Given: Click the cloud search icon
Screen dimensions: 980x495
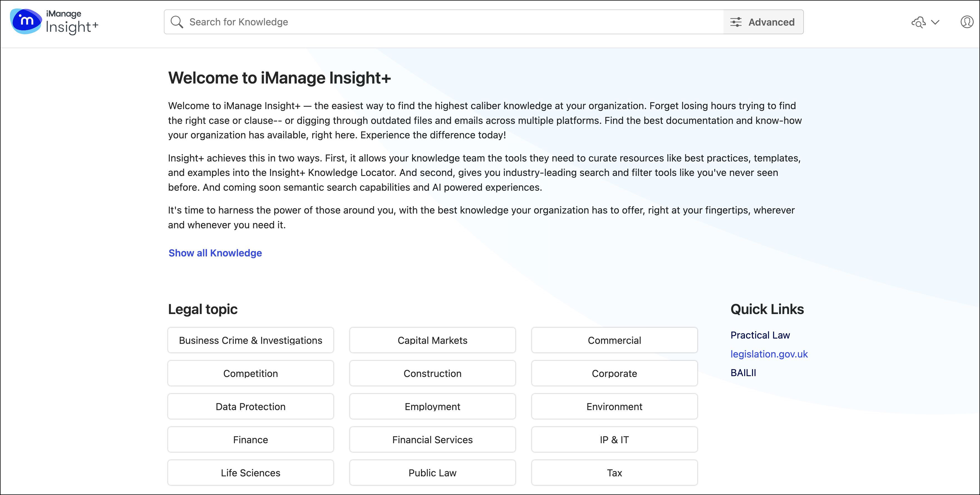Looking at the screenshot, I should pos(919,23).
